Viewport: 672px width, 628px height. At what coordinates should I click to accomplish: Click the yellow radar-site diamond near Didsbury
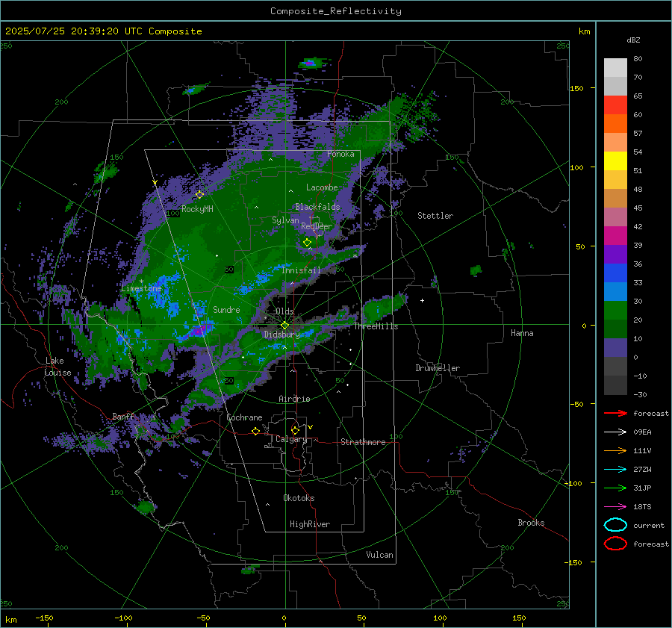pyautogui.click(x=284, y=326)
